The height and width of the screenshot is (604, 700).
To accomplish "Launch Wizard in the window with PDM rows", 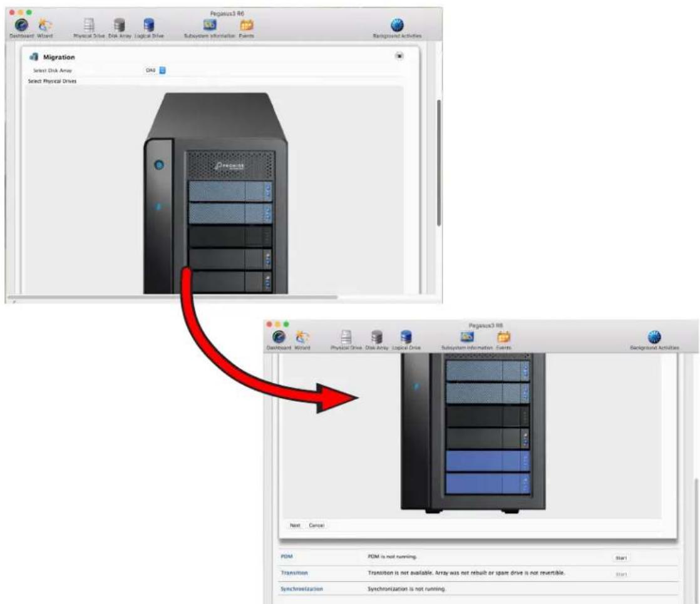I will pyautogui.click(x=302, y=340).
